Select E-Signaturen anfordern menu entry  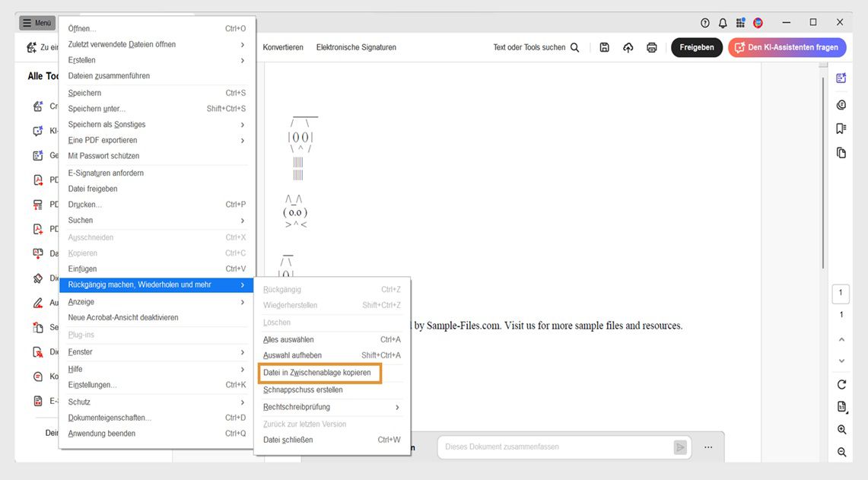[157, 173]
